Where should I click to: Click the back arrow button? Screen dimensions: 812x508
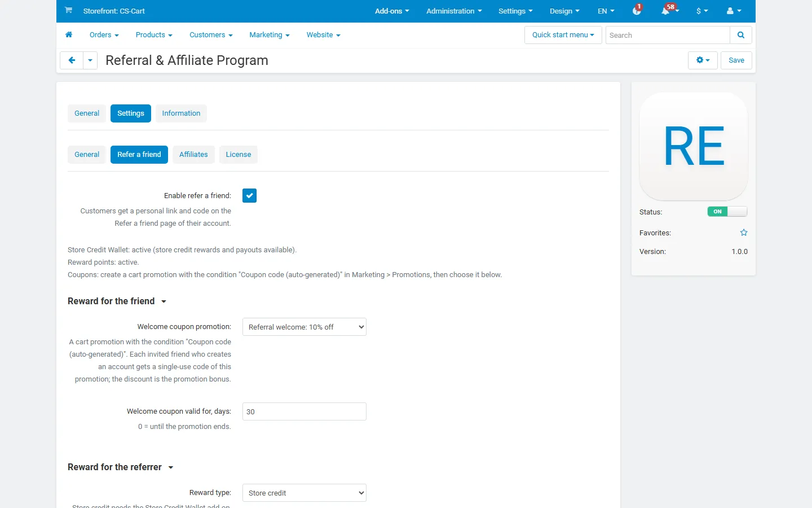[72, 60]
